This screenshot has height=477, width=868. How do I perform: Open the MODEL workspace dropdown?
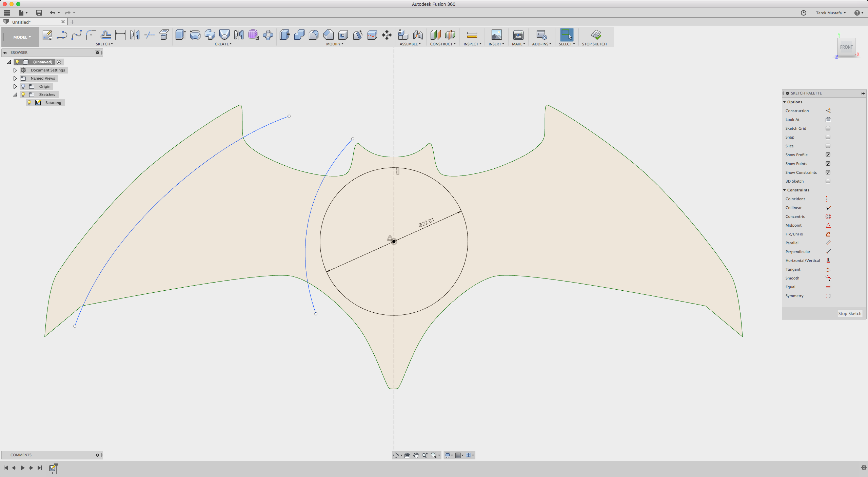point(21,37)
